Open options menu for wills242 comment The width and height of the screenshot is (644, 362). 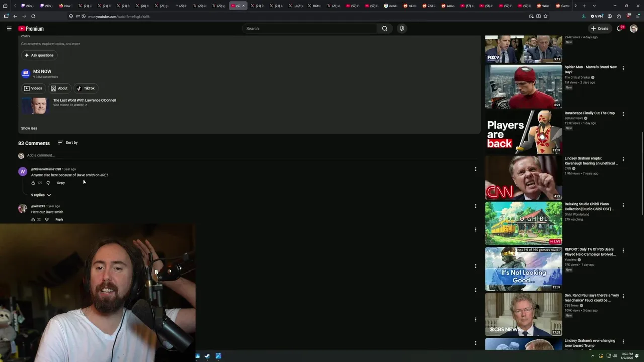click(475, 206)
